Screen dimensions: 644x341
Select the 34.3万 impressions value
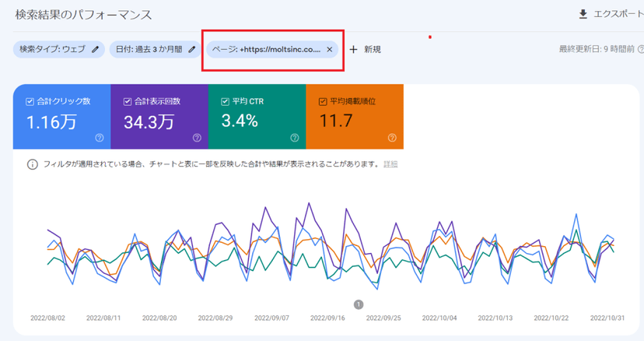pyautogui.click(x=149, y=122)
